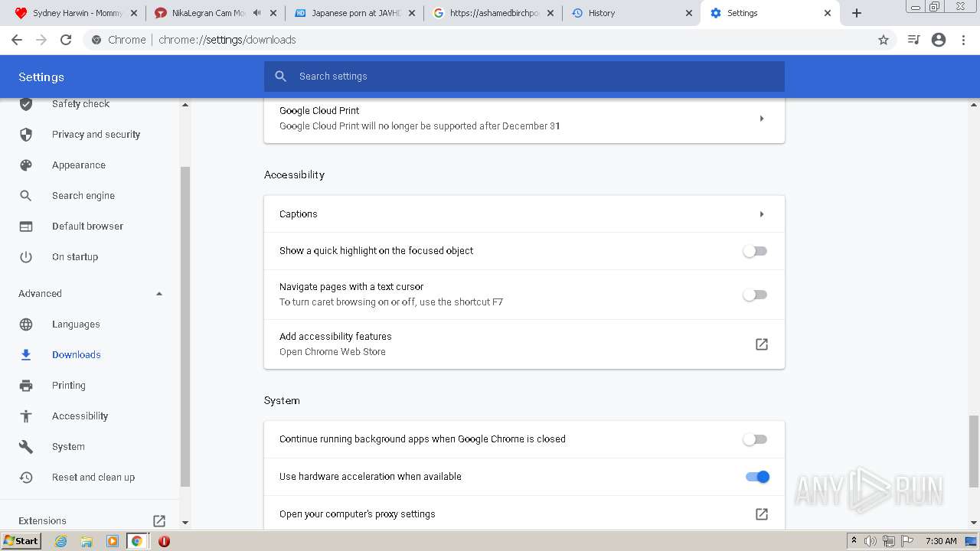Open a new tab with plus button
This screenshot has width=980, height=551.
point(857,13)
